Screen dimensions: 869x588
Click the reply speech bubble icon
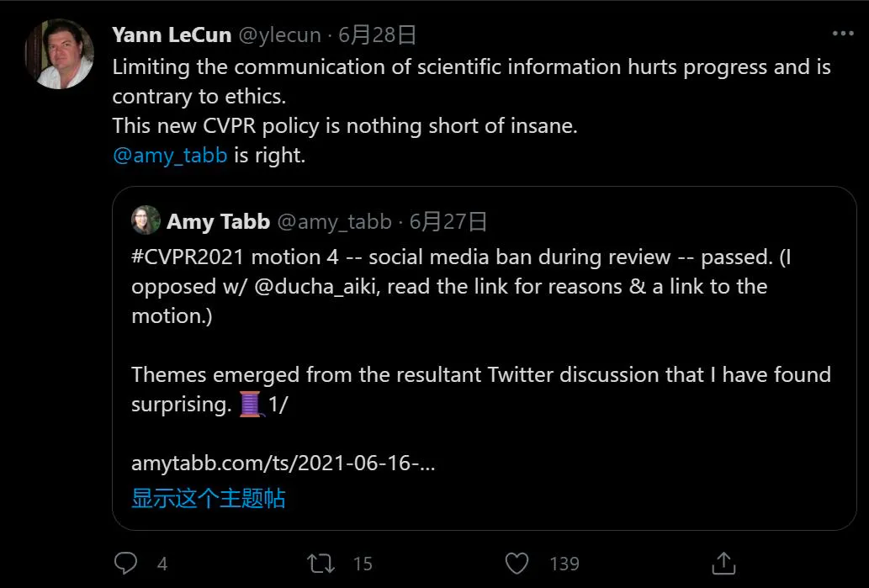pos(125,563)
